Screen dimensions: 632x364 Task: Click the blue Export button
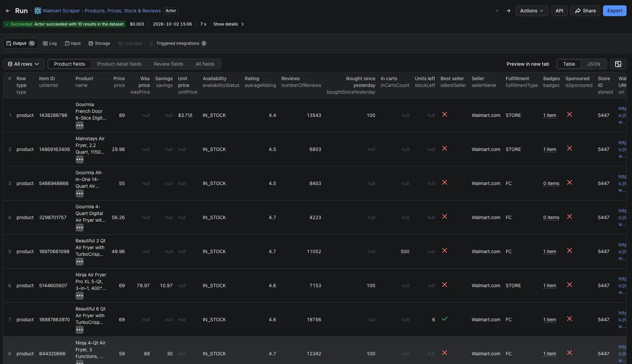coord(614,11)
